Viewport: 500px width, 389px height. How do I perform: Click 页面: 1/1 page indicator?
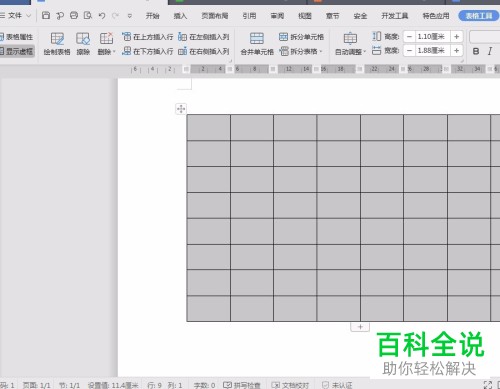(x=36, y=385)
